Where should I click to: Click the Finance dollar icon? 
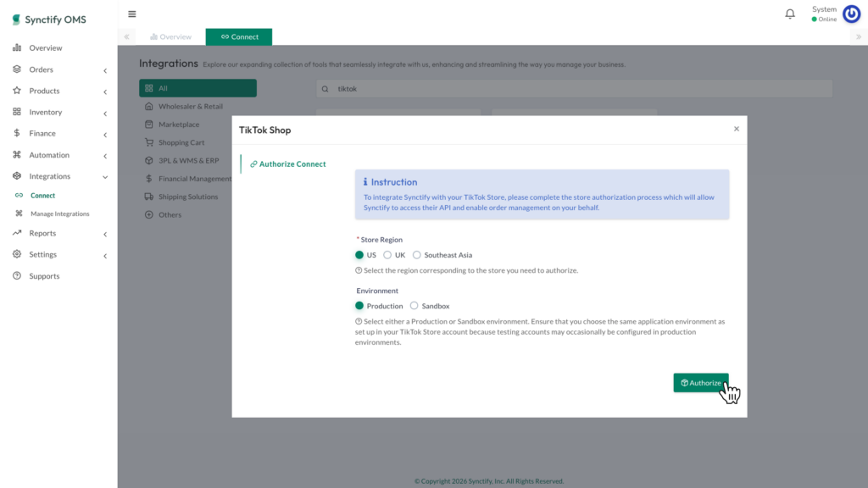pos(17,133)
